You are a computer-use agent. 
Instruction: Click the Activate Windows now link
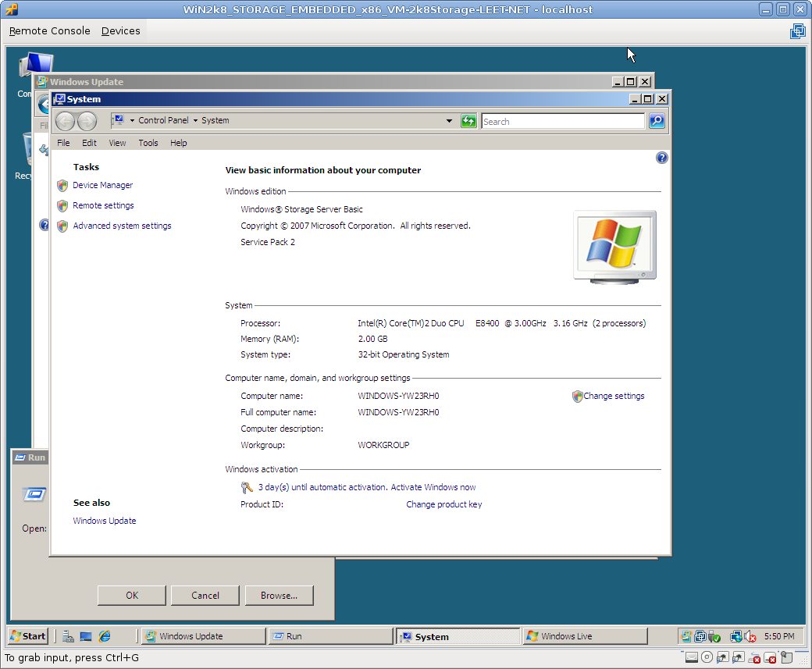click(x=433, y=487)
